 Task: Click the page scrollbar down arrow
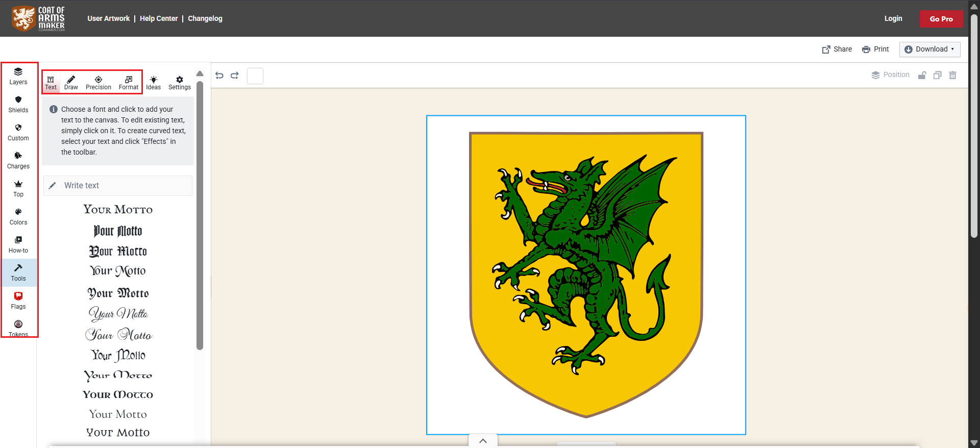[x=974, y=443]
